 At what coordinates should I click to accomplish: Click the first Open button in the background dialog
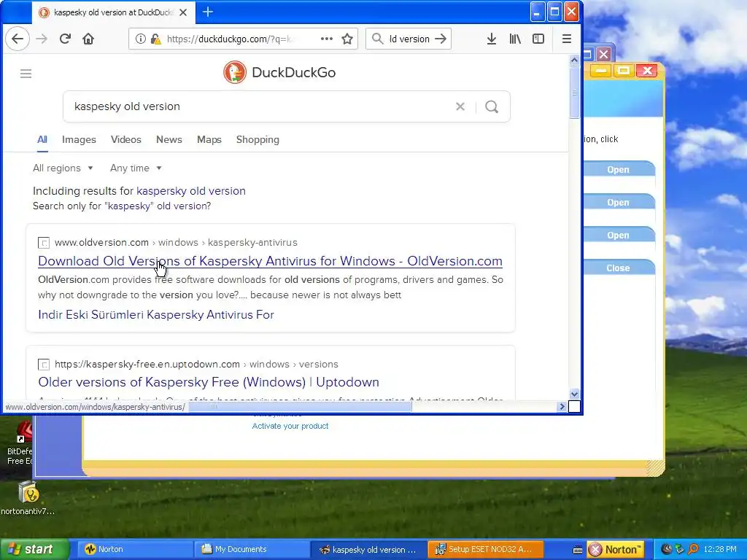(618, 169)
